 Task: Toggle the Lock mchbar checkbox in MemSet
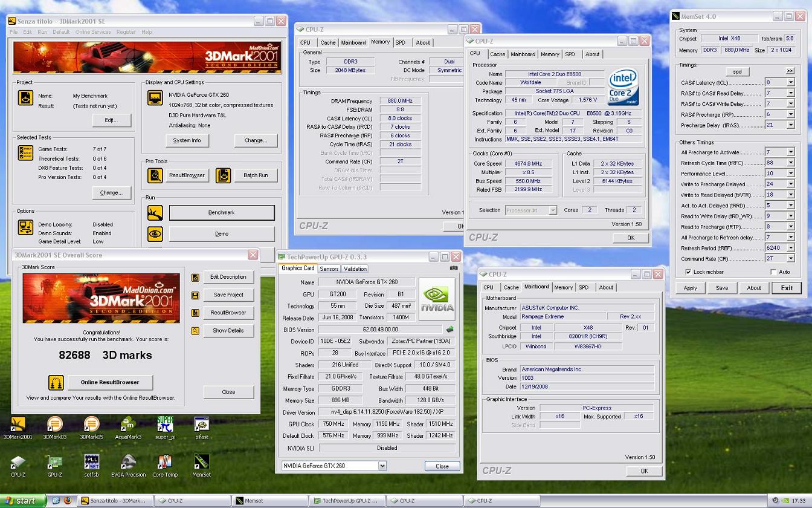coord(688,272)
